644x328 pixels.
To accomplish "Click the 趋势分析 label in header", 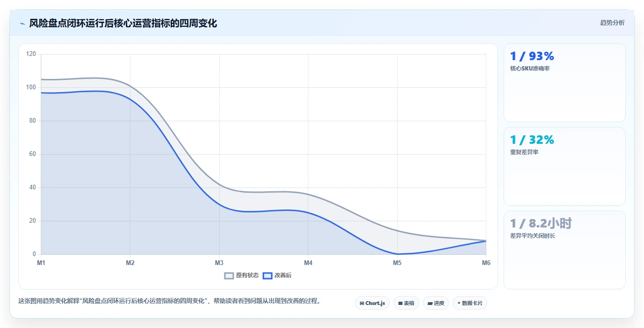I will [x=612, y=23].
